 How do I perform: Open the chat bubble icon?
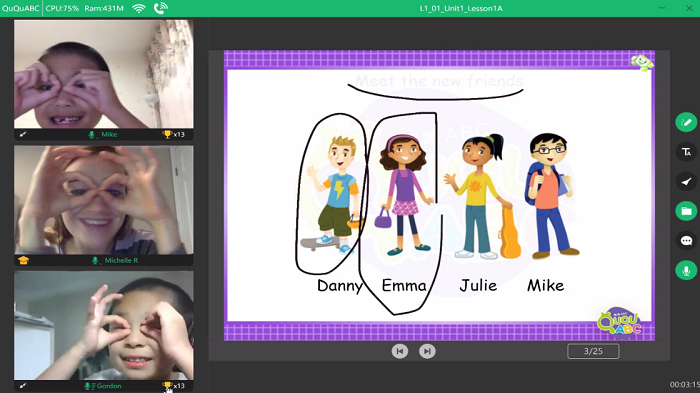(686, 241)
